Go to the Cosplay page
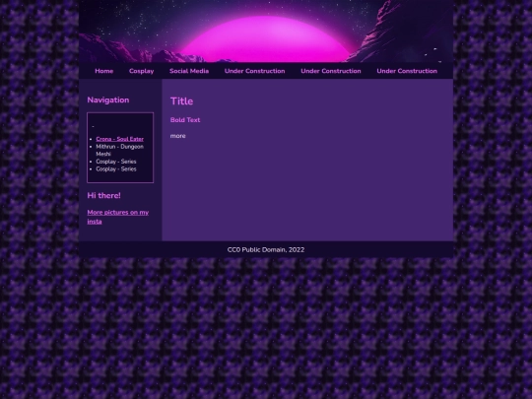Screen dimensions: 532x399 [142, 71]
